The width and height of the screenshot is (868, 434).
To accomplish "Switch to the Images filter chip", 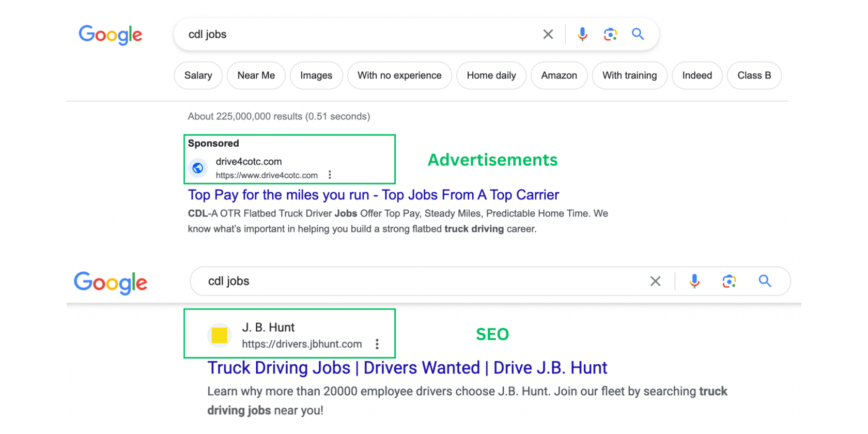I will (316, 75).
